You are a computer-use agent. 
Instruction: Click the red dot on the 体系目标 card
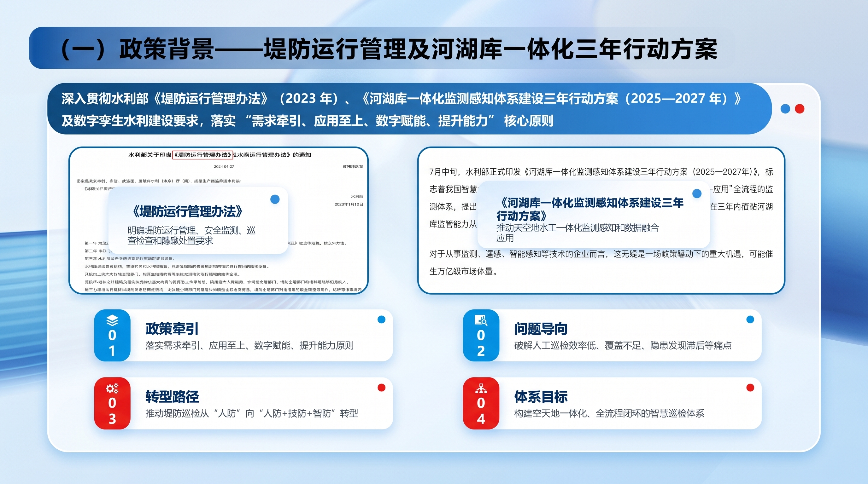point(750,387)
